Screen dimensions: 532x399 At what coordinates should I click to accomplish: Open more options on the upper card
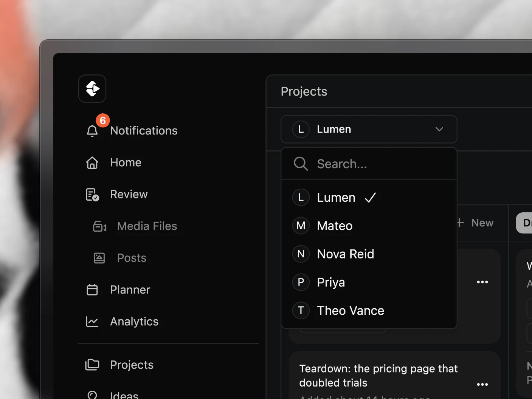(x=482, y=282)
